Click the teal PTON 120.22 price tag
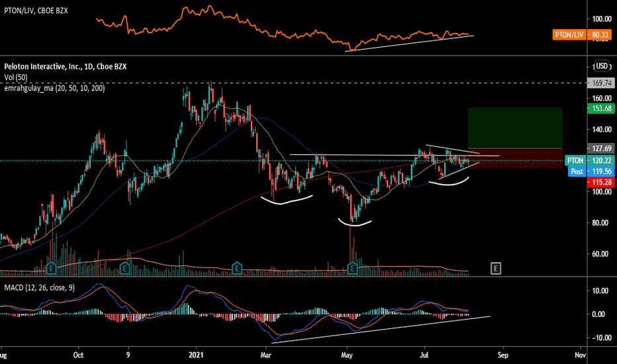Screen dimensions: 617x364 click(589, 161)
